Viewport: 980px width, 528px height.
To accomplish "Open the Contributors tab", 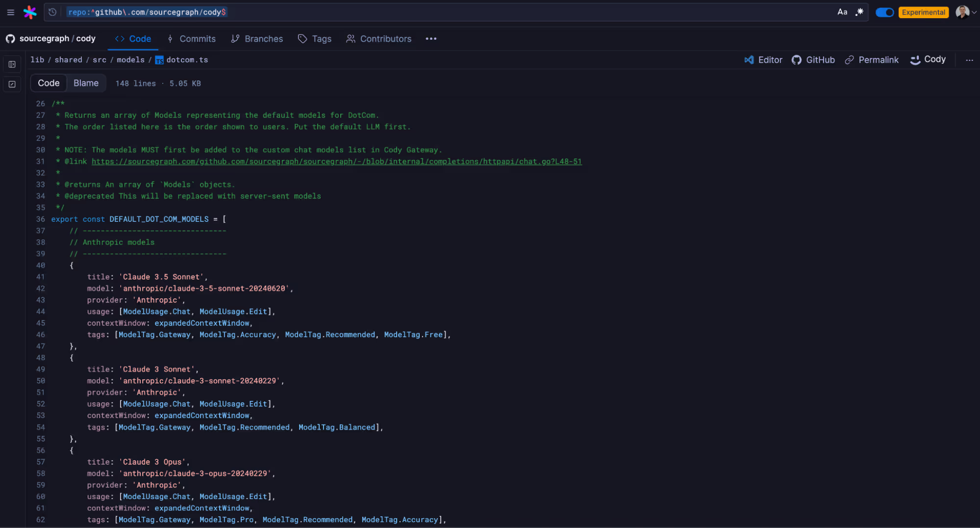I will coord(378,39).
